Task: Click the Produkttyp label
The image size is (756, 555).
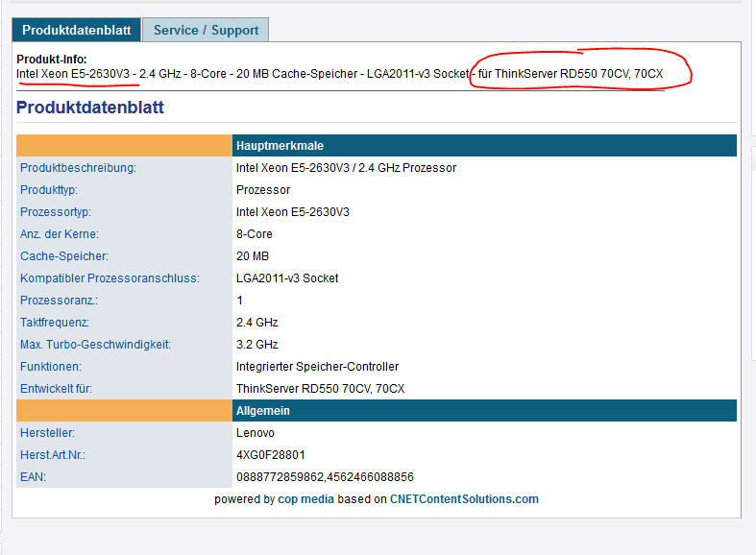Action: [x=49, y=190]
